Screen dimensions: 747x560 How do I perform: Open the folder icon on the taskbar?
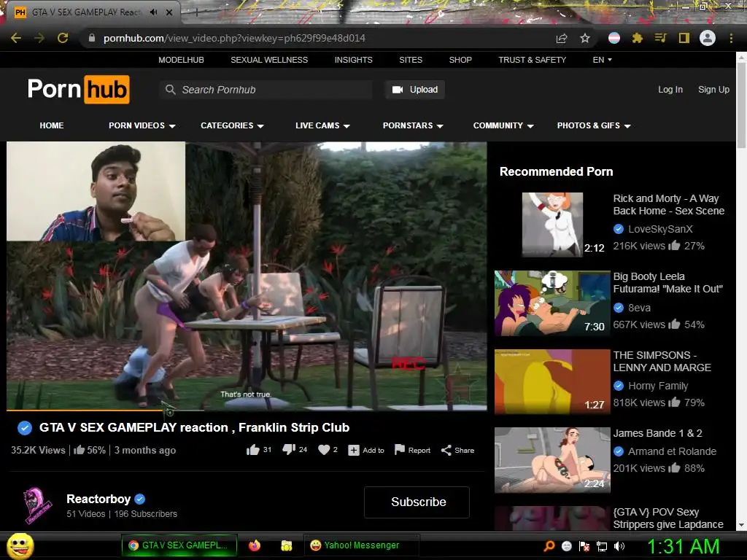click(x=286, y=545)
